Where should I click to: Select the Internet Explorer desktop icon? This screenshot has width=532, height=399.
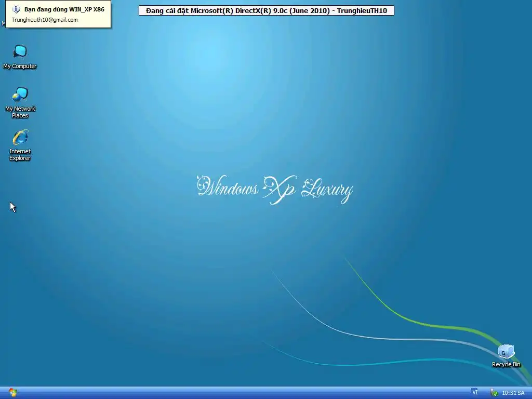click(20, 145)
